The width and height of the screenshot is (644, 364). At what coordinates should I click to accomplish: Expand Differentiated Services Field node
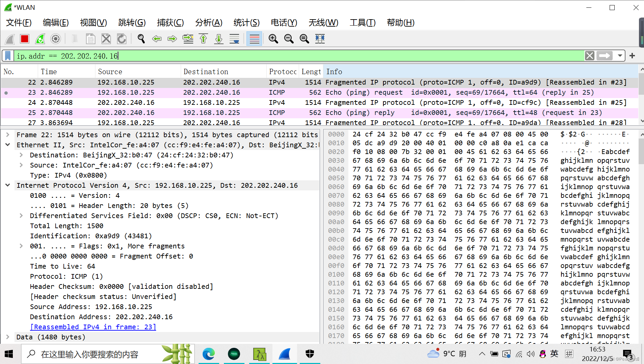click(x=21, y=216)
